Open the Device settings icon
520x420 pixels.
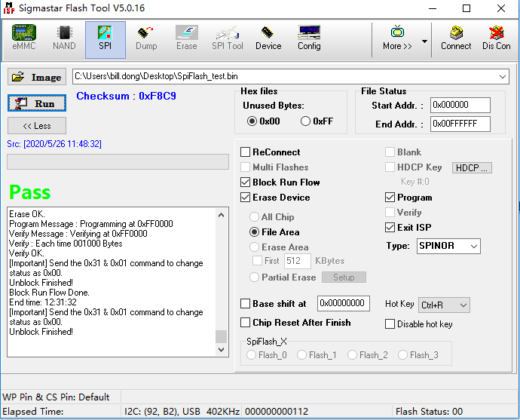[x=268, y=38]
